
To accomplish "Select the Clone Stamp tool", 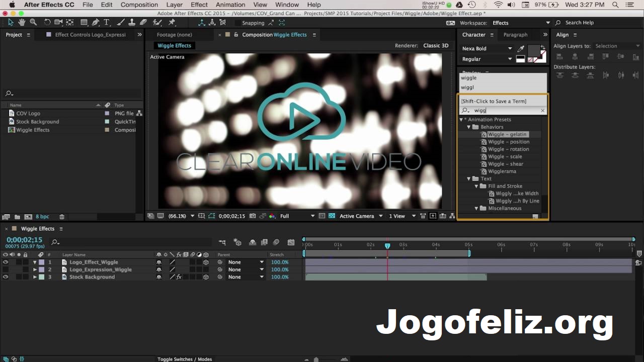I will (x=132, y=23).
